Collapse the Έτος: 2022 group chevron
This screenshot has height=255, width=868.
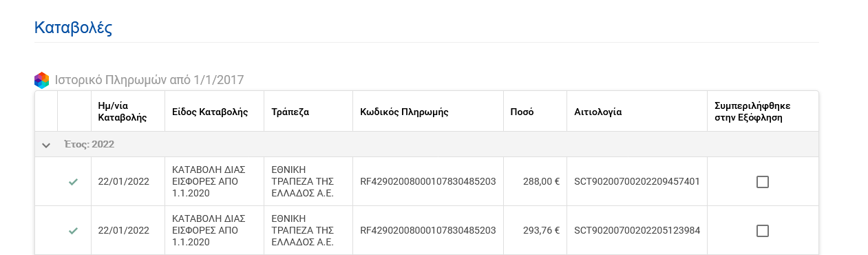46,145
